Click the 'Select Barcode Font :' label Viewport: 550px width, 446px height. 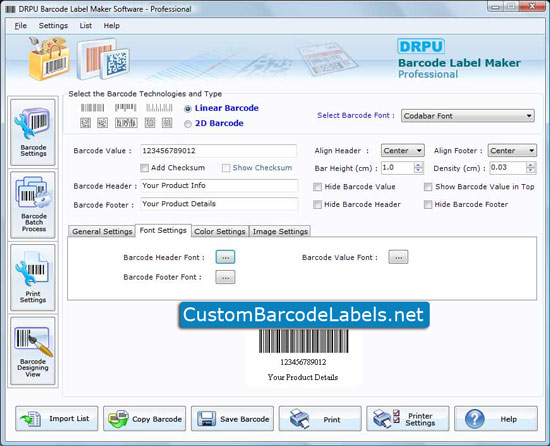356,115
